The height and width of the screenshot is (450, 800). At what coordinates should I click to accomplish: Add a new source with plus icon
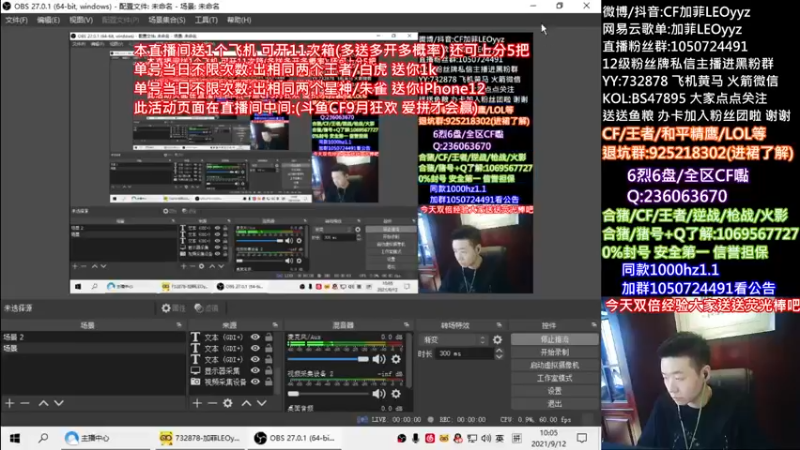197,403
